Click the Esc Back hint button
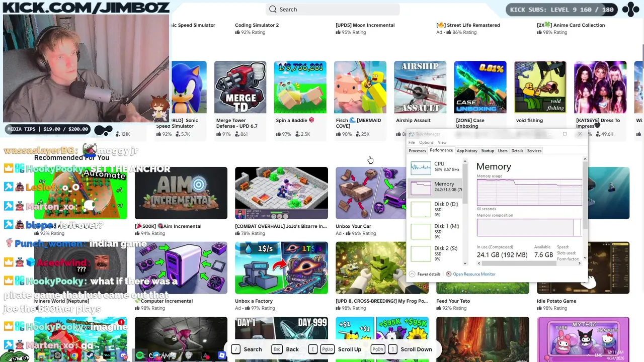The width and height of the screenshot is (644, 362). pos(285,349)
